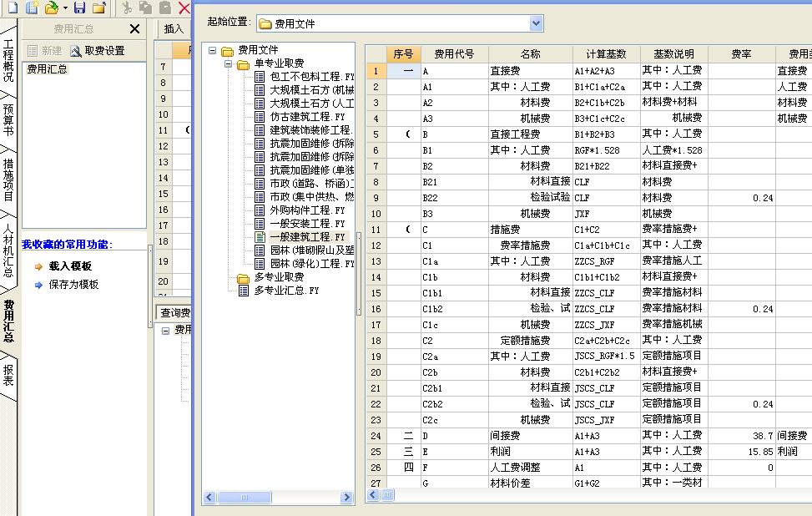
Task: Open 取费设置 fee settings
Action: click(98, 50)
